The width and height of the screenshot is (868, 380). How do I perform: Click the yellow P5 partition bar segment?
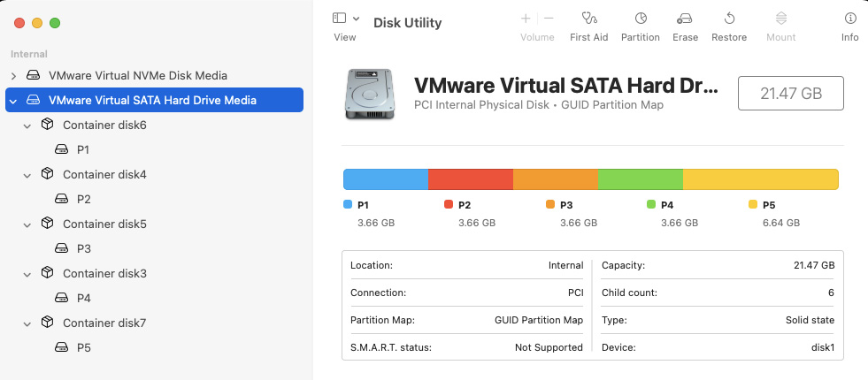click(760, 179)
